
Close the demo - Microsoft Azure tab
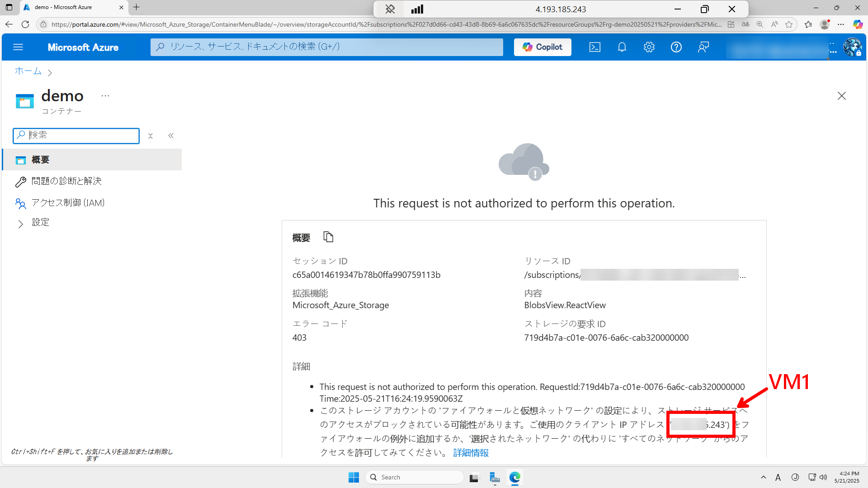click(x=121, y=7)
